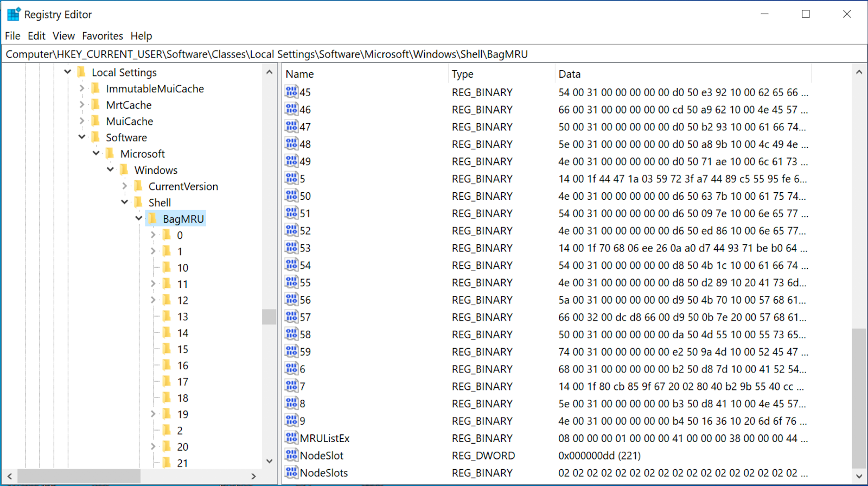Expand the CurrentVersion key
This screenshot has height=486, width=868.
click(x=125, y=186)
